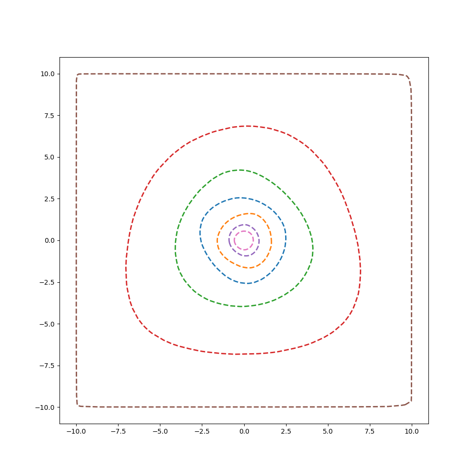
Task: Click the x-axis label 7.5
Action: coord(370,431)
